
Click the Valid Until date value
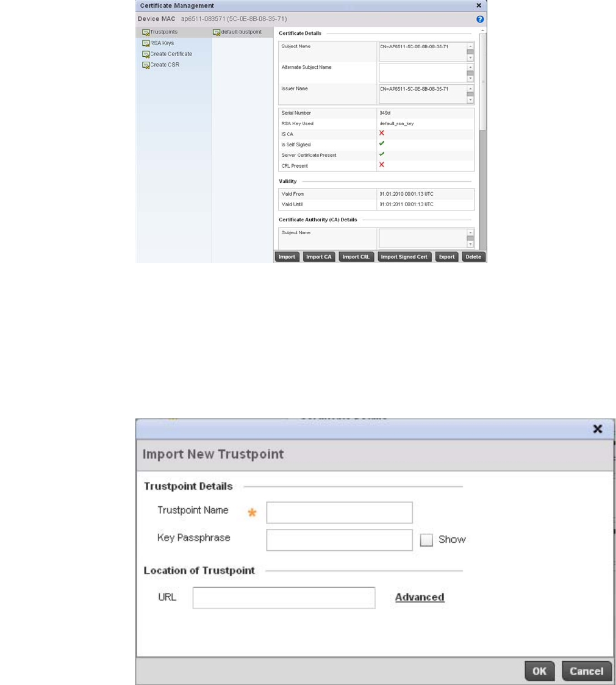pyautogui.click(x=406, y=204)
